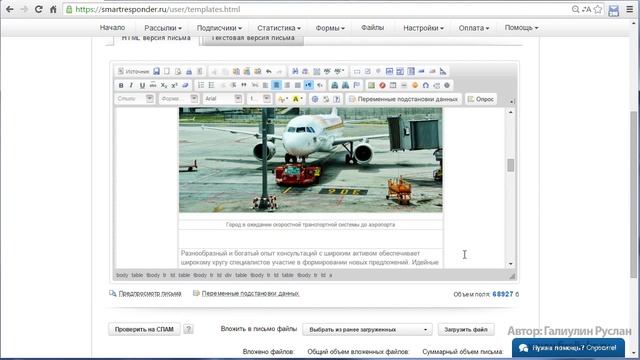This screenshot has height=360, width=640.
Task: Open the font Size dropdown
Action: [259, 99]
